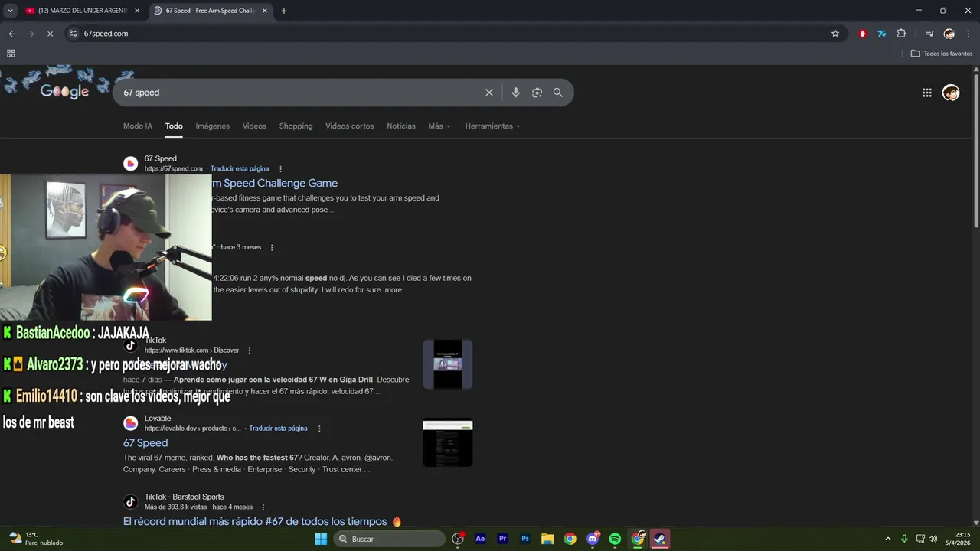This screenshot has height=551, width=980.
Task: Open File Explorer from the taskbar
Action: point(547,539)
